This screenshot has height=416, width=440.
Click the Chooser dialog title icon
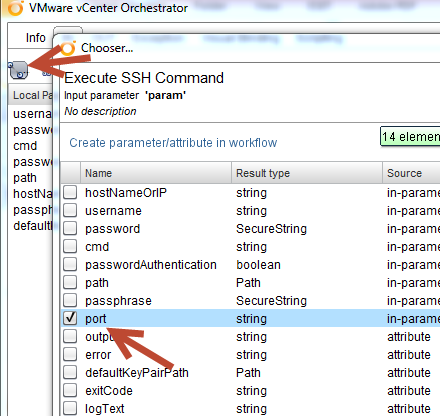(x=68, y=49)
